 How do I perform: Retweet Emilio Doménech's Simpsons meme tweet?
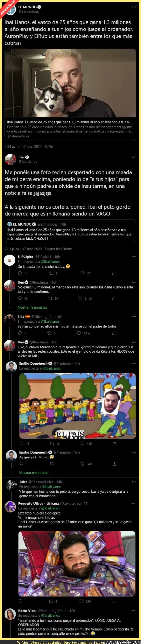(52, 443)
